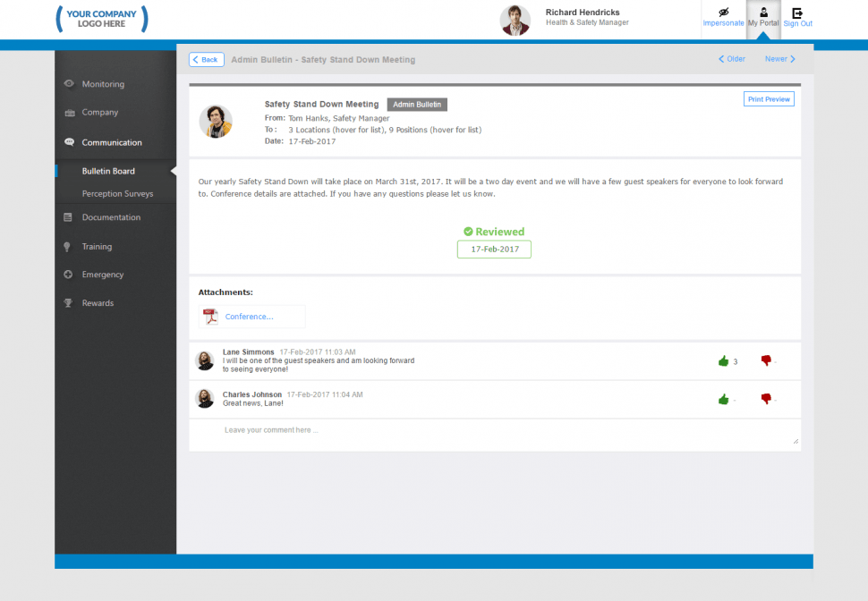Like Charles Johnson's comment
Image resolution: width=868 pixels, height=601 pixels.
click(x=724, y=400)
